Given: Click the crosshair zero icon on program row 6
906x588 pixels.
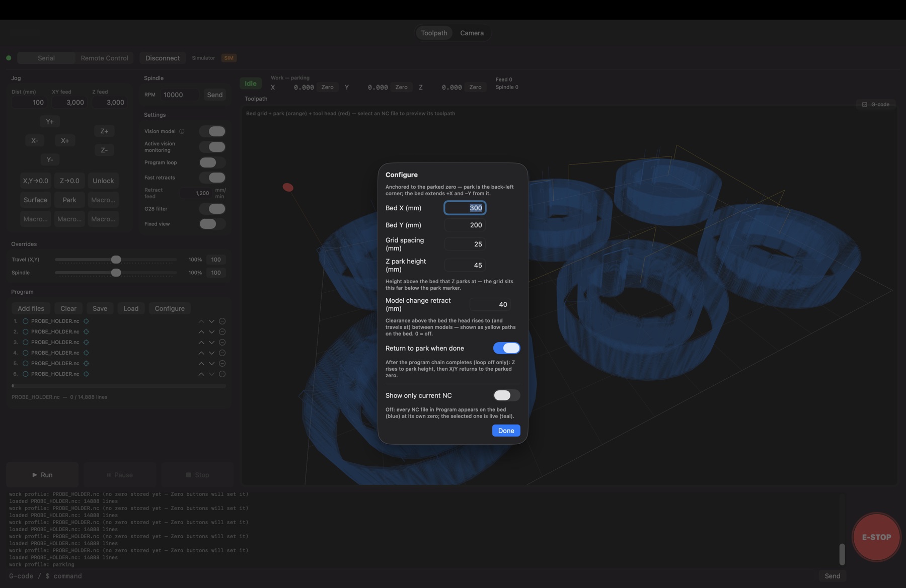Looking at the screenshot, I should tap(86, 374).
